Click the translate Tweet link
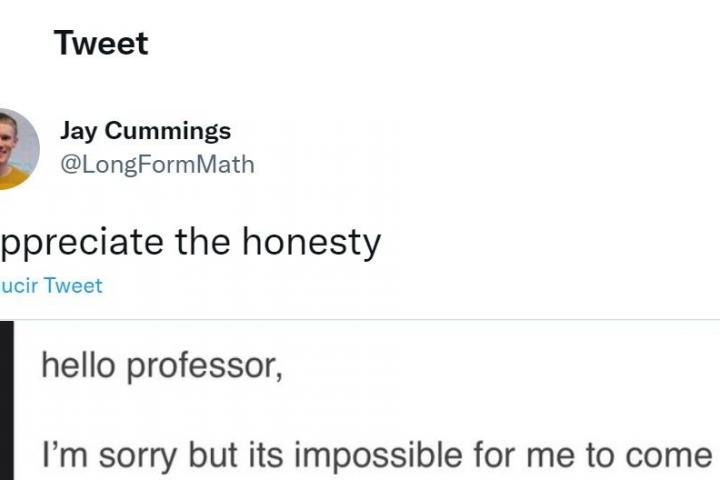The image size is (720, 480). [52, 286]
